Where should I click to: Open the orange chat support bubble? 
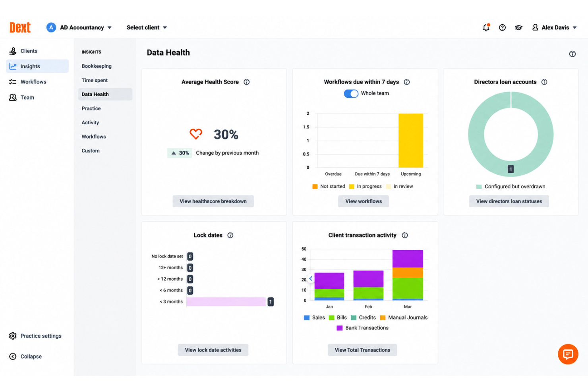pyautogui.click(x=568, y=354)
